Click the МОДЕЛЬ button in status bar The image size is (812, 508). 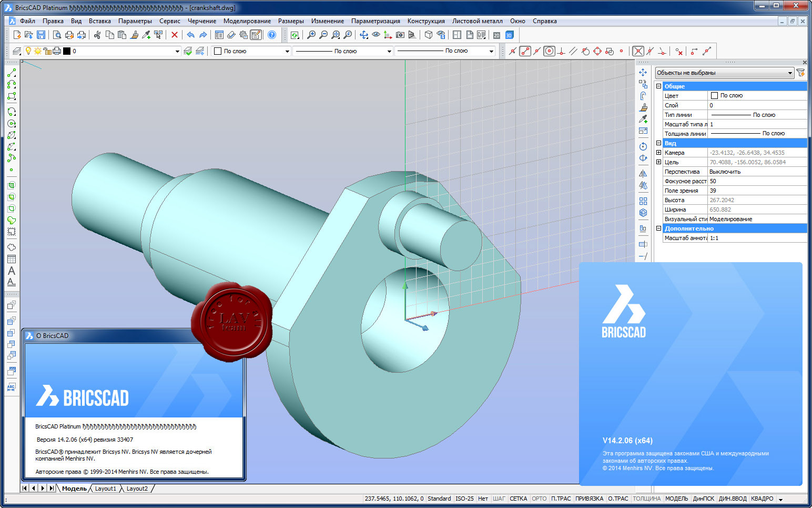pos(676,499)
